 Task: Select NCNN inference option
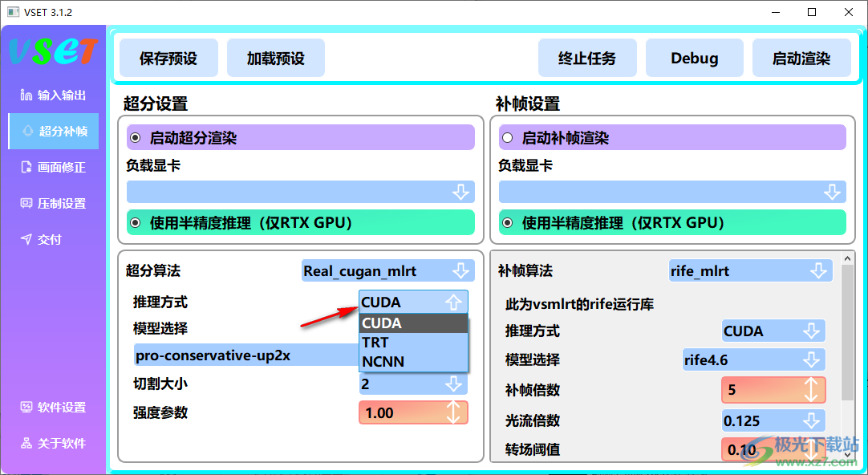point(413,362)
